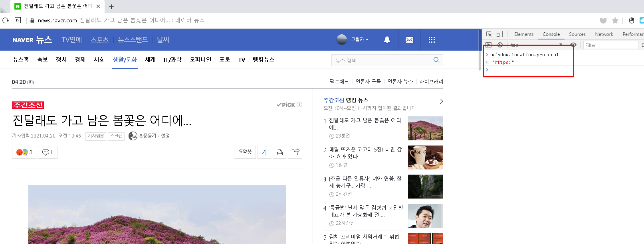Open 날씨 in the blue Naver header
The width and height of the screenshot is (644, 244).
[x=163, y=39]
